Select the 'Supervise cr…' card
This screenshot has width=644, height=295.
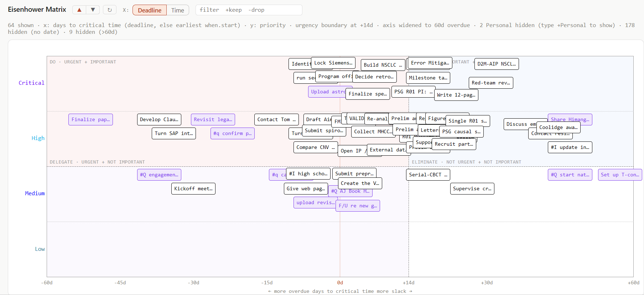[472, 189]
